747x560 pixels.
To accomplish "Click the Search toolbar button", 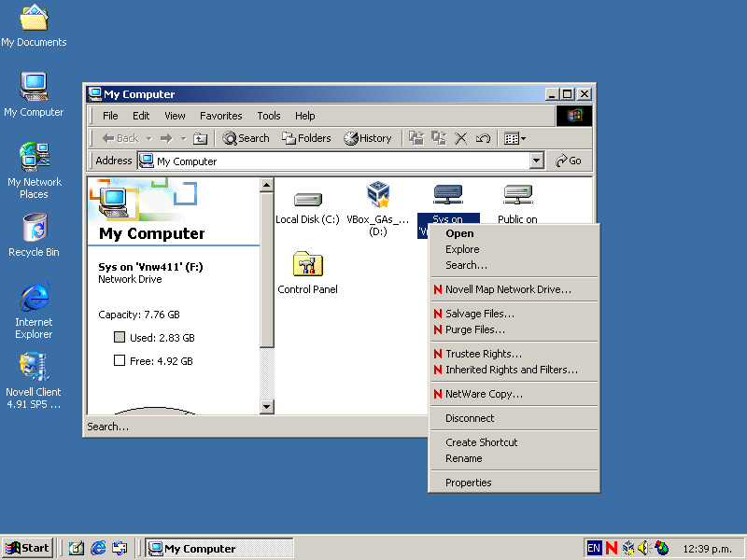I will (x=246, y=138).
